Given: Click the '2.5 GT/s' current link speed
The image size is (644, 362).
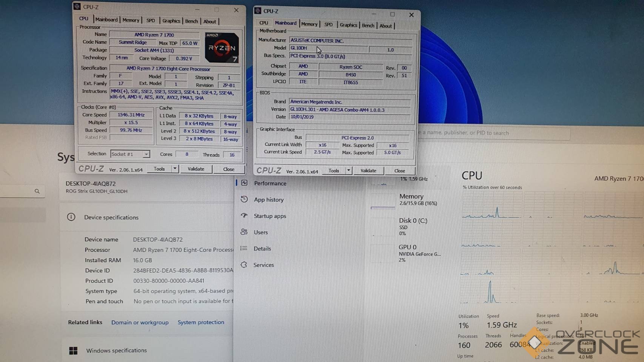Looking at the screenshot, I should [x=322, y=152].
